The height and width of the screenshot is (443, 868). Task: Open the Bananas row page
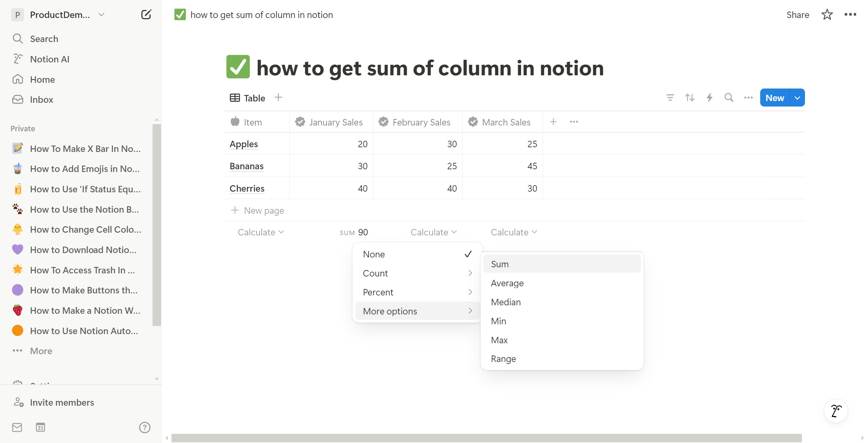[246, 166]
